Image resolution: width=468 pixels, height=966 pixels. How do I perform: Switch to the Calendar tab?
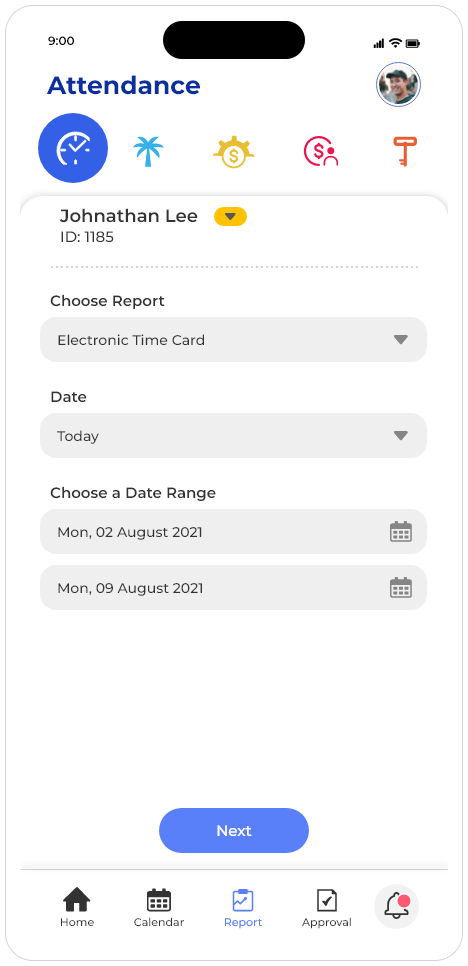tap(159, 907)
